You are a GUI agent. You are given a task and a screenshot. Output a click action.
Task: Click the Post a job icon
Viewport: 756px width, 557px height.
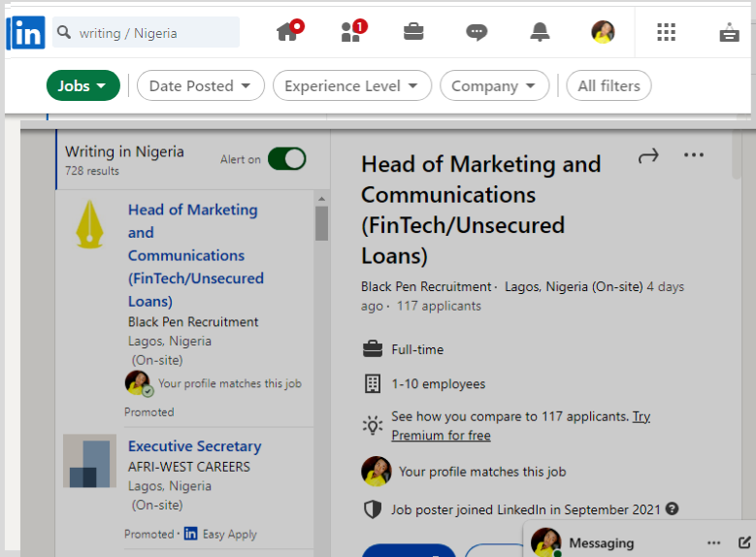pos(729,32)
